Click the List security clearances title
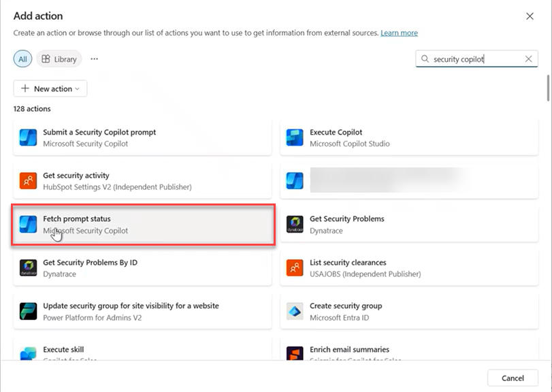This screenshot has height=392, width=552. (x=348, y=263)
